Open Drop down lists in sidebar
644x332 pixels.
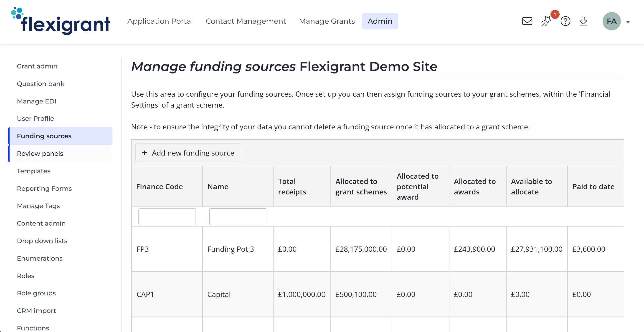(42, 241)
